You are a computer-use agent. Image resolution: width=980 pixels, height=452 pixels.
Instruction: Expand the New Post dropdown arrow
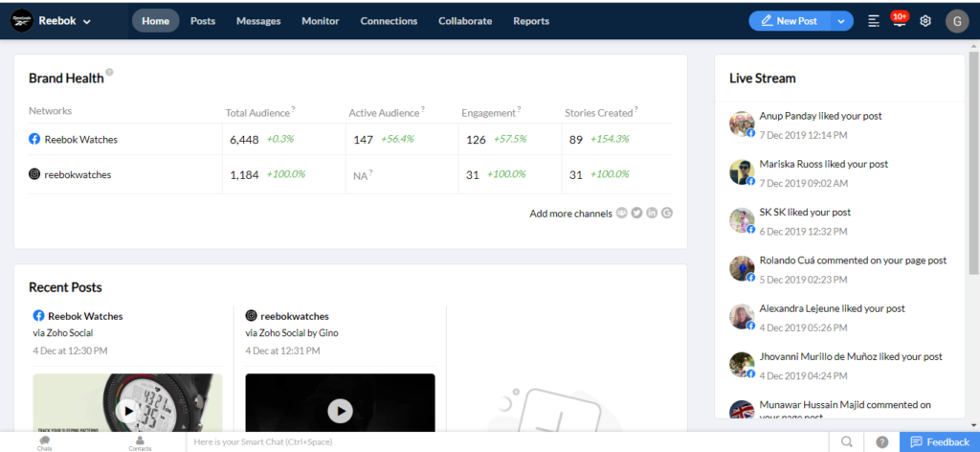tap(841, 21)
